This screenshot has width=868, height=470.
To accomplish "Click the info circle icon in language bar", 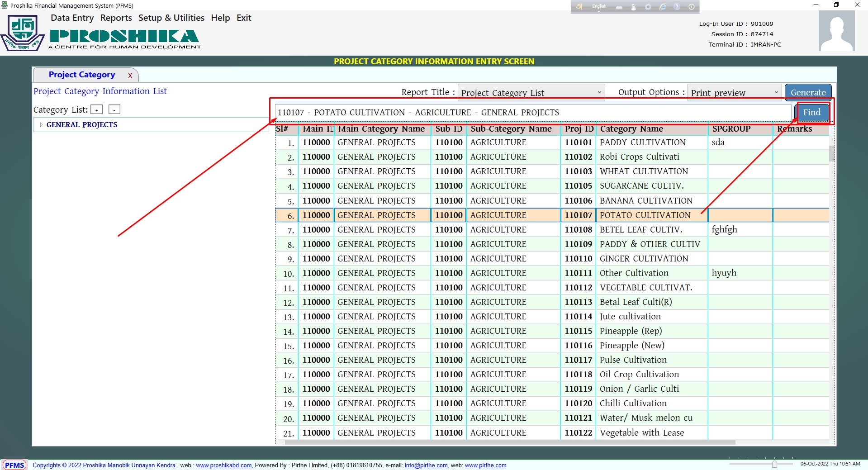I will [x=692, y=7].
